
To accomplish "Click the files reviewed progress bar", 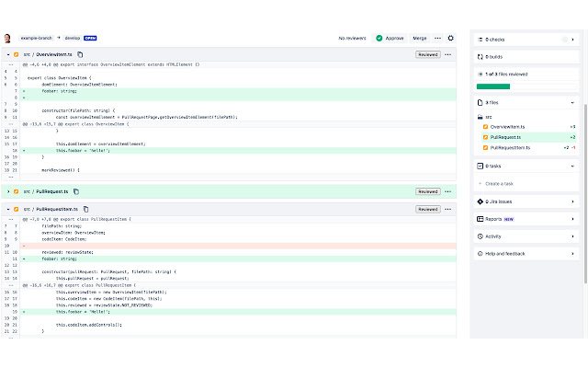I will coord(526,86).
